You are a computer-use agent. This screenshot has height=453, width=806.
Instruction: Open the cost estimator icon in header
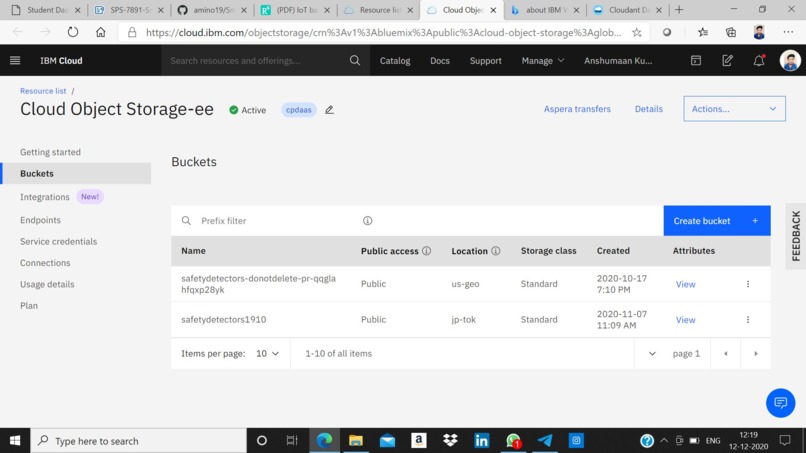tap(727, 61)
